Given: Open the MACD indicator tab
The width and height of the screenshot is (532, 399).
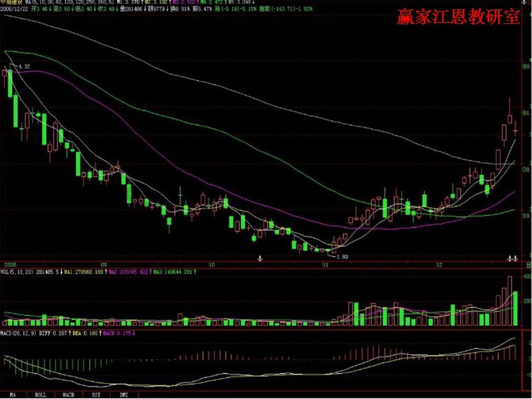Looking at the screenshot, I should coord(68,395).
